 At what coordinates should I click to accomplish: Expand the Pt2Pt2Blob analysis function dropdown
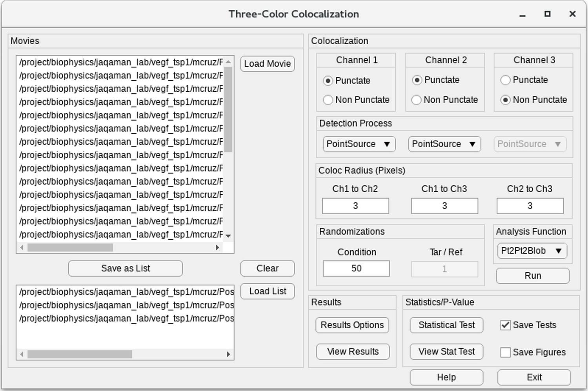[532, 251]
